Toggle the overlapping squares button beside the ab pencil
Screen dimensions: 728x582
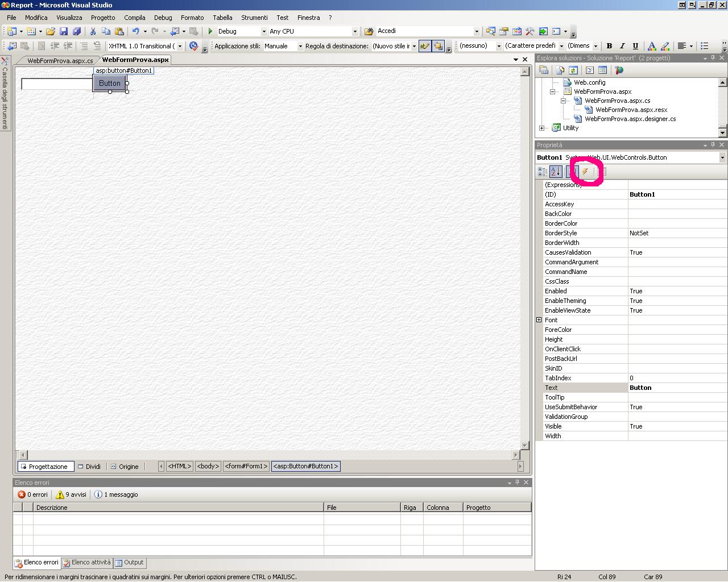[438, 46]
